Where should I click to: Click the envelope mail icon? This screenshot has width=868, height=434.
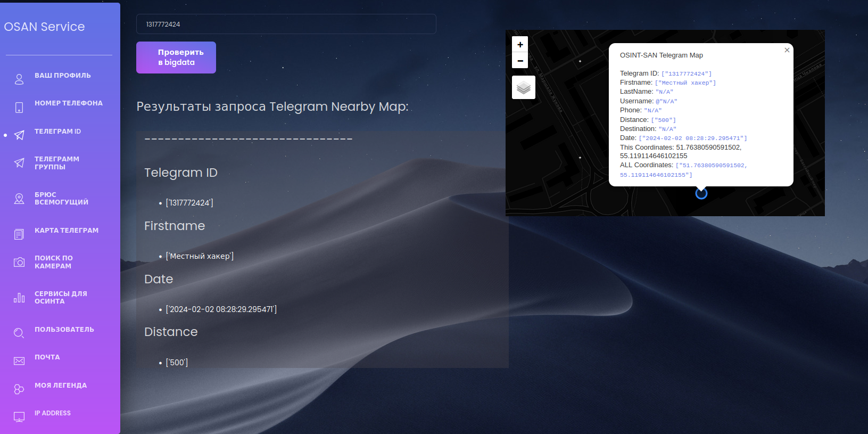[x=19, y=361]
